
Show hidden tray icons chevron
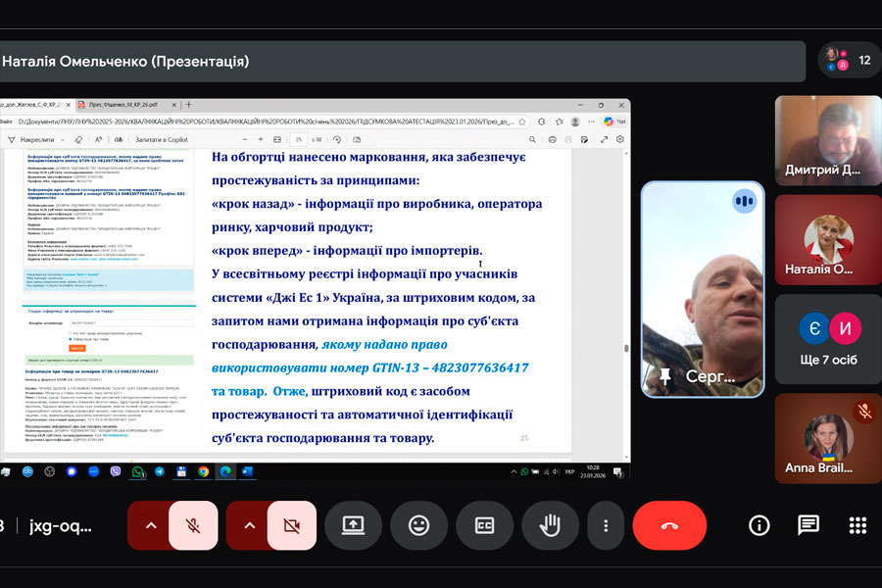(x=514, y=471)
